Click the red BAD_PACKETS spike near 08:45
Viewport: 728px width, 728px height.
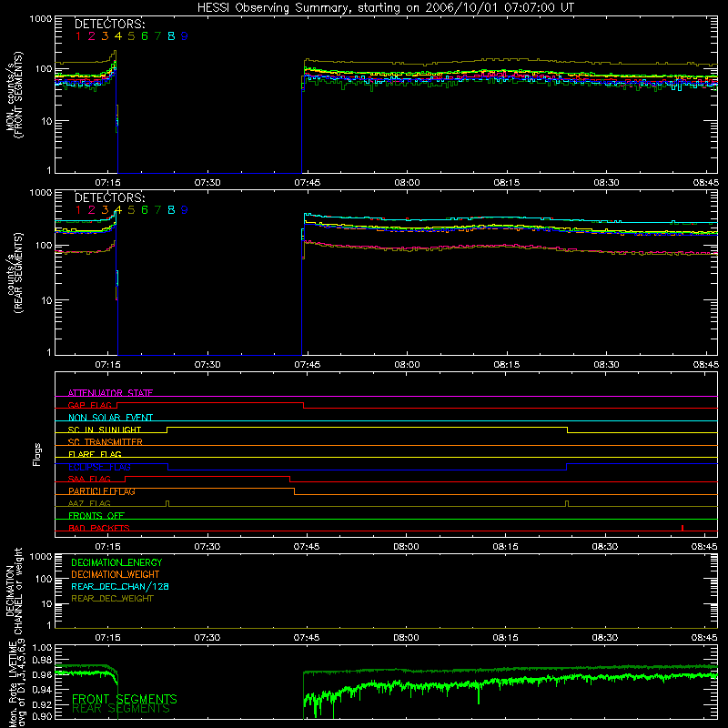pos(682,528)
